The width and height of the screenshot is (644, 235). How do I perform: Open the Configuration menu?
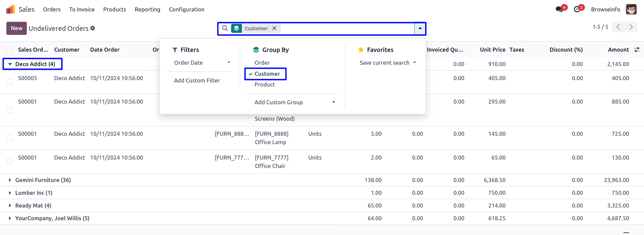click(186, 9)
